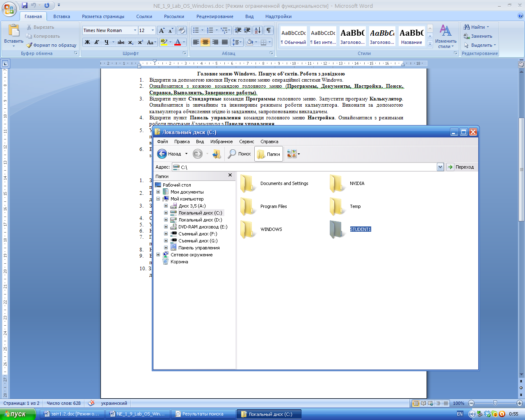Image resolution: width=525 pixels, height=420 pixels.
Task: Open the font name dropdown Times New Roman
Action: [x=135, y=30]
